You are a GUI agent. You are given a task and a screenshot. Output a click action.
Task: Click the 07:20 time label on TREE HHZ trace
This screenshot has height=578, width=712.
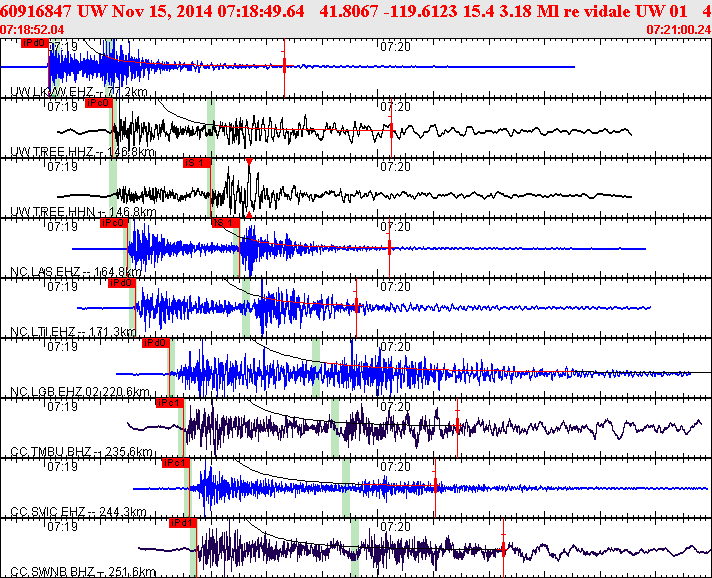[x=396, y=106]
